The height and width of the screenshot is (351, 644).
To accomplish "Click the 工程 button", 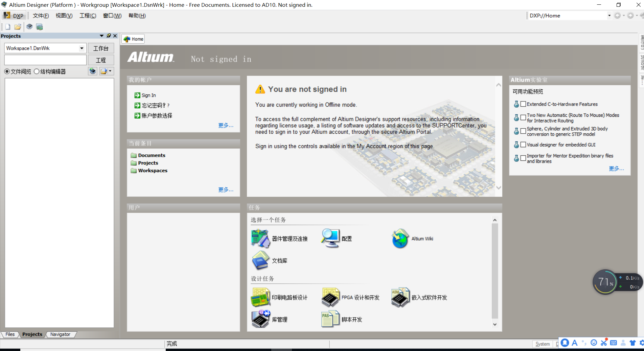I will click(x=101, y=60).
